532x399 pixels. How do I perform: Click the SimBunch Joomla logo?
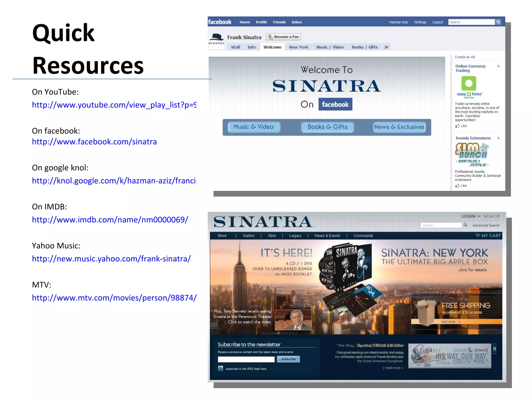point(472,155)
